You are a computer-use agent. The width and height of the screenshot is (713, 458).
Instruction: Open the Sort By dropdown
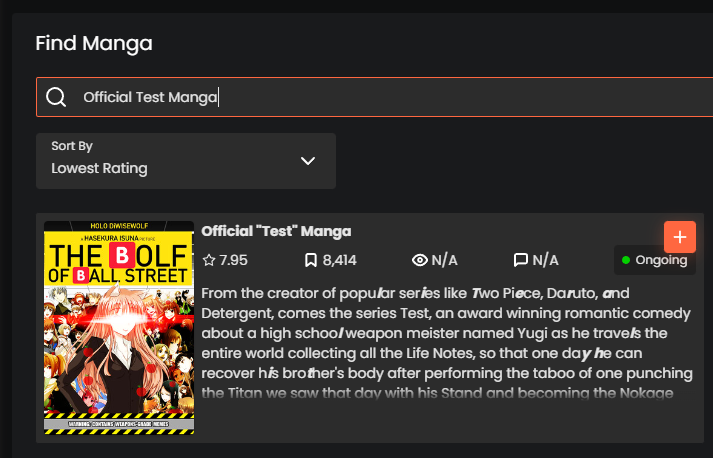point(185,160)
